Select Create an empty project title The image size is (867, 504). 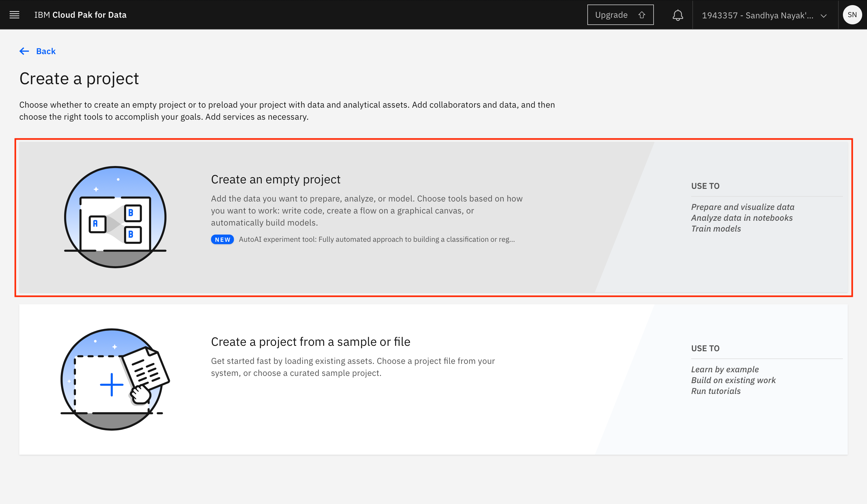(275, 180)
